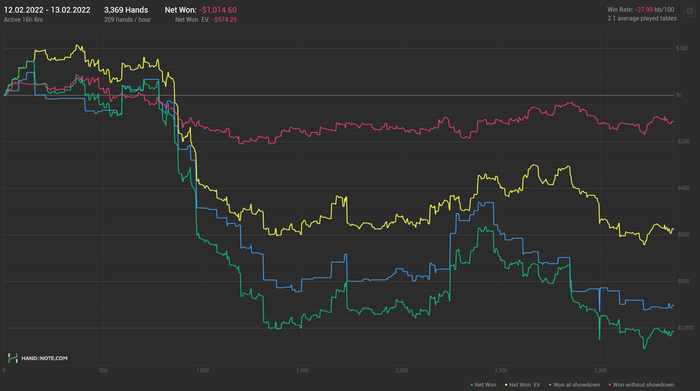Click the 1,500 hands x-axis marker

[302, 370]
